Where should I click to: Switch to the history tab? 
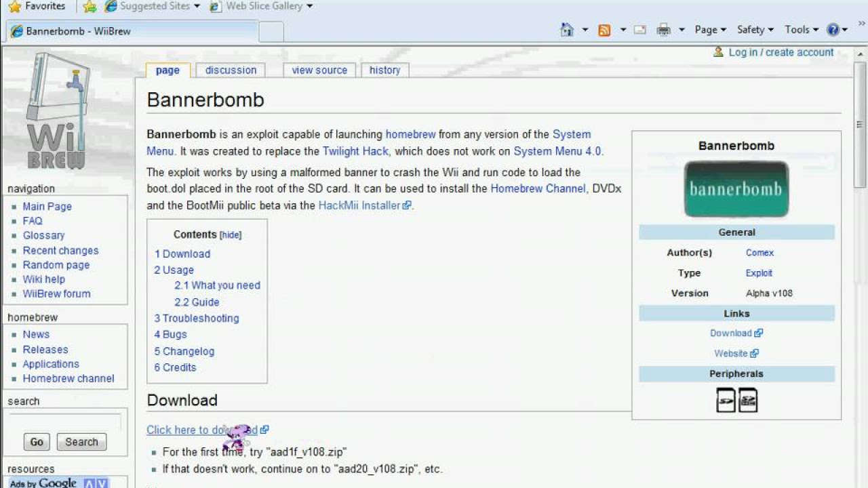384,70
